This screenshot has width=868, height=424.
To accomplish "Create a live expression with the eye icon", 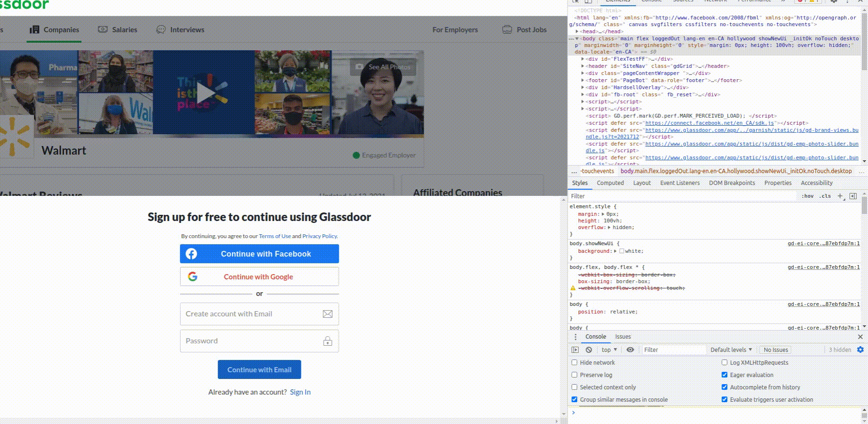I will point(630,350).
